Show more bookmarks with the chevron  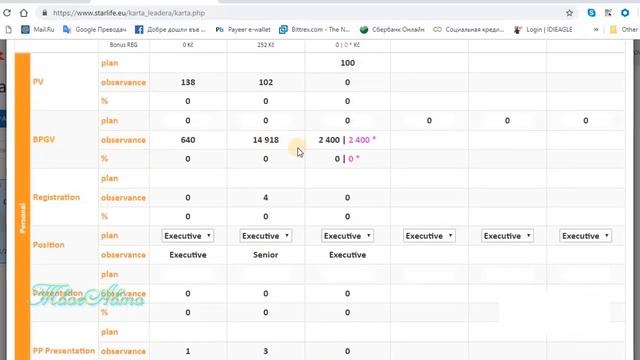[596, 29]
